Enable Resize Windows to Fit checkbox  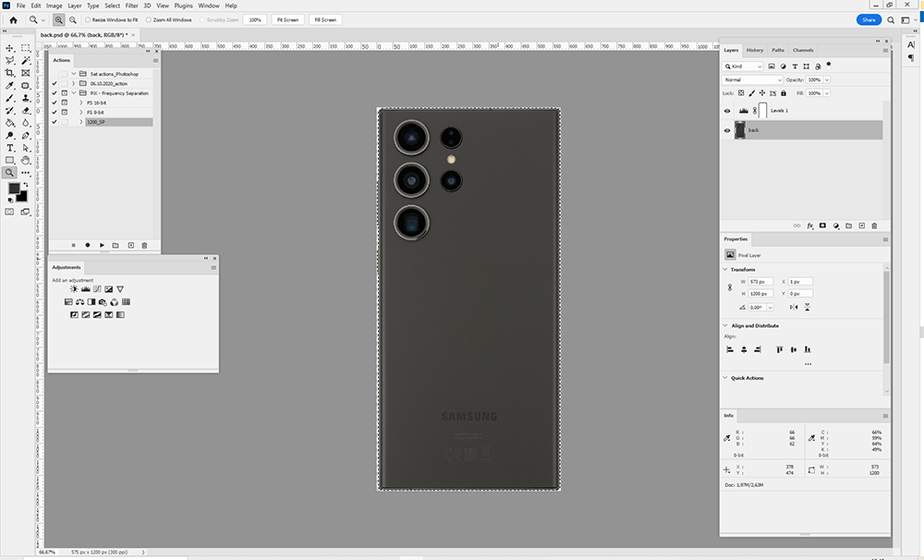(x=88, y=20)
